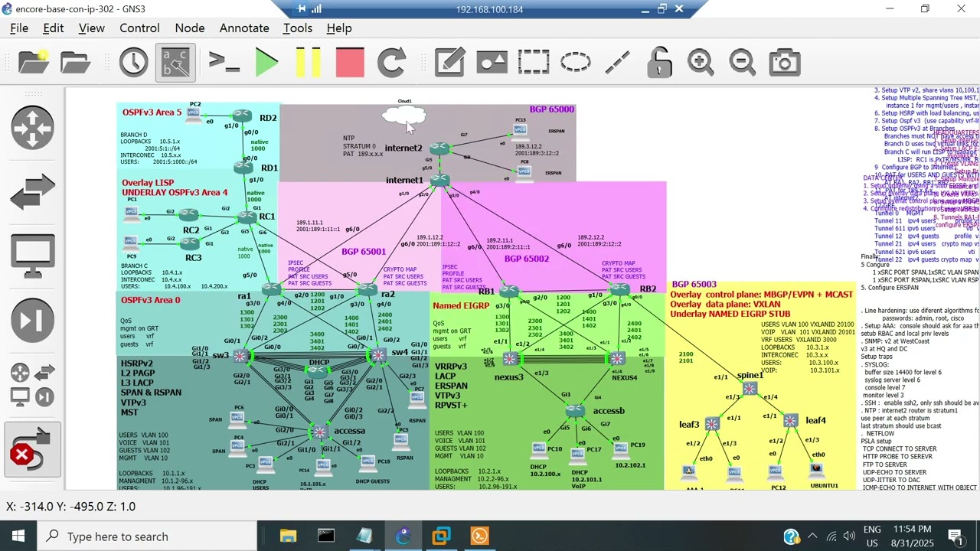Open the Annotate menu
This screenshot has width=980, height=551.
[244, 28]
